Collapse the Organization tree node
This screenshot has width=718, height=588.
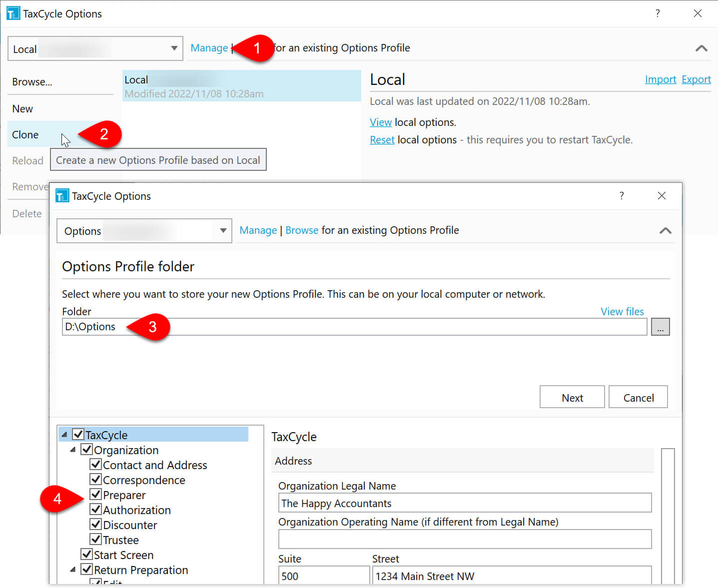tap(73, 450)
